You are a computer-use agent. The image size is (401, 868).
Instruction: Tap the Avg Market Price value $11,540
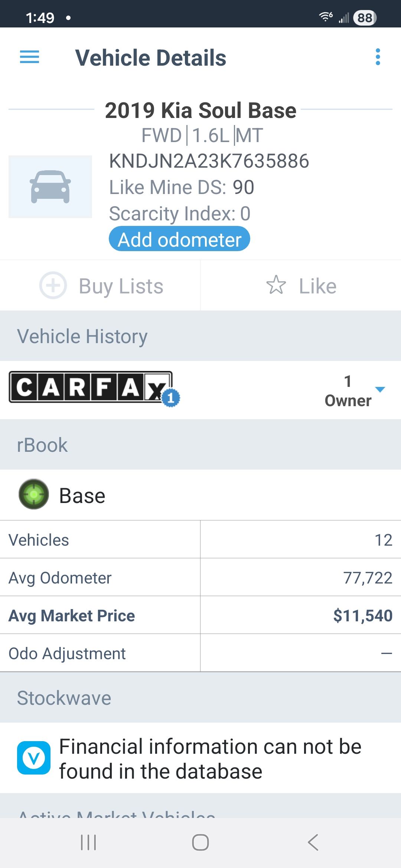click(x=362, y=615)
